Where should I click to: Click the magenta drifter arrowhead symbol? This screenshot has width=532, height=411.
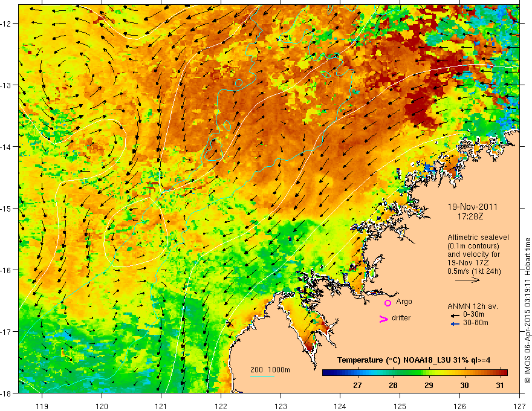coord(384,319)
